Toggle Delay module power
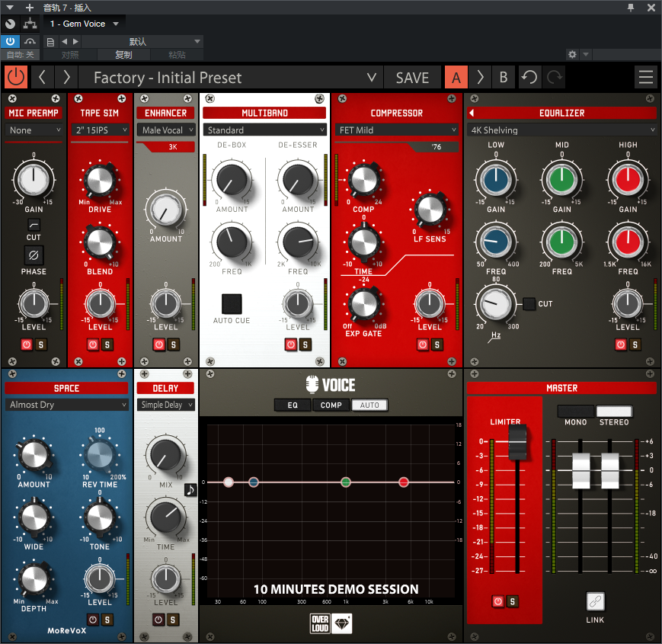662x644 pixels. click(158, 620)
